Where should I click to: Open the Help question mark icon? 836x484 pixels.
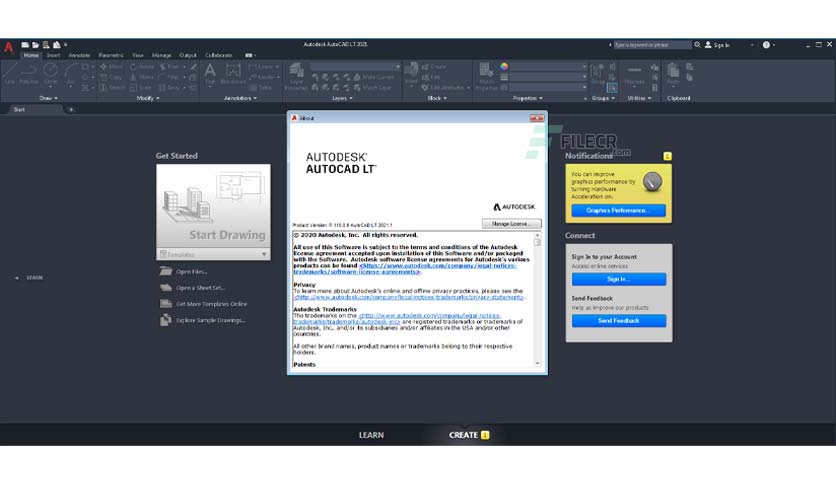pos(766,45)
